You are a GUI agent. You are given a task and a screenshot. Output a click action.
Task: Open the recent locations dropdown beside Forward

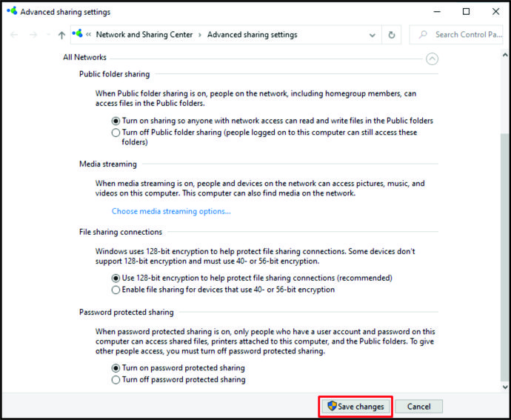(48, 35)
